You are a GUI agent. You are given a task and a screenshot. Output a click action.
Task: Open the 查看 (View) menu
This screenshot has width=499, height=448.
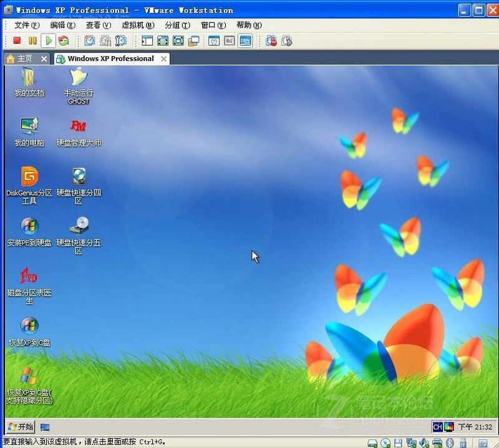tap(98, 25)
